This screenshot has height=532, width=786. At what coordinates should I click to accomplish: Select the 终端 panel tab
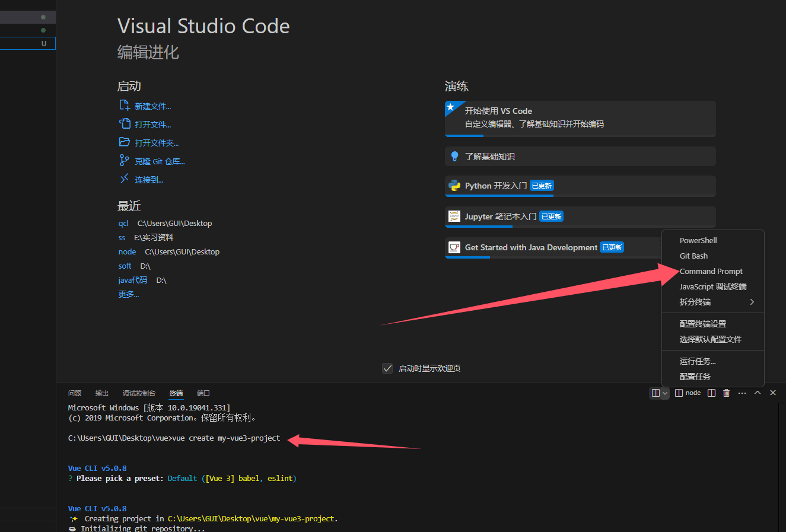[x=176, y=393]
